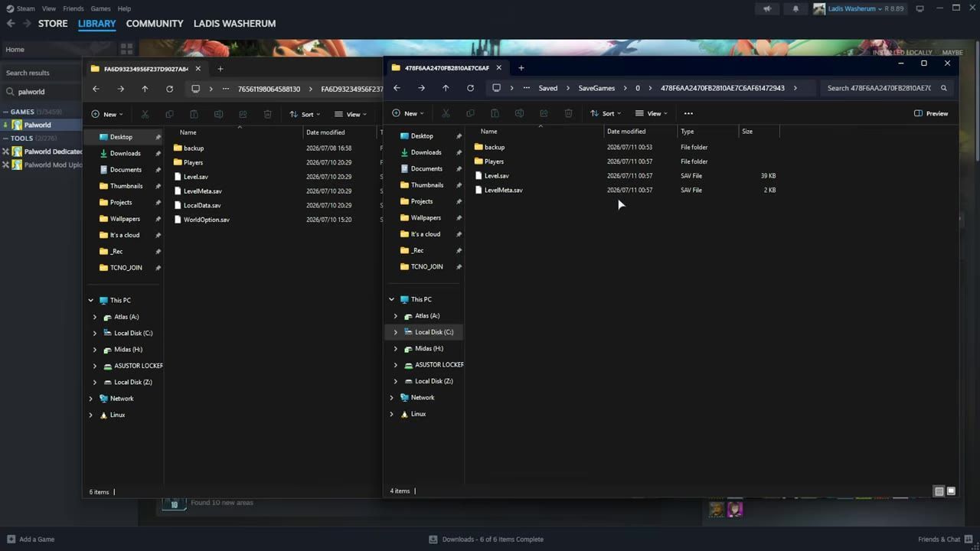Screen dimensions: 980x551
Task: Open Steam Friends menu
Action: [x=73, y=8]
